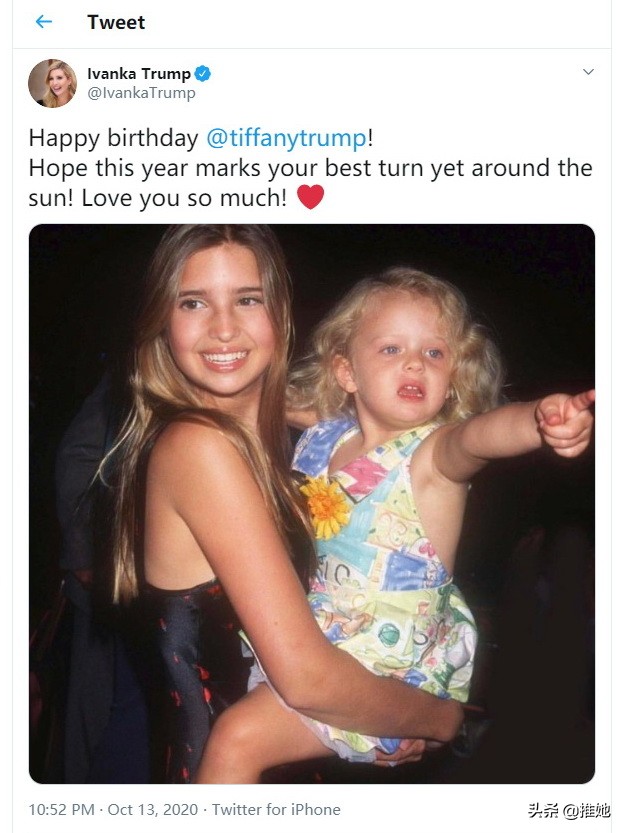Click the "Love you so much!" text
625x833 pixels.
click(186, 198)
